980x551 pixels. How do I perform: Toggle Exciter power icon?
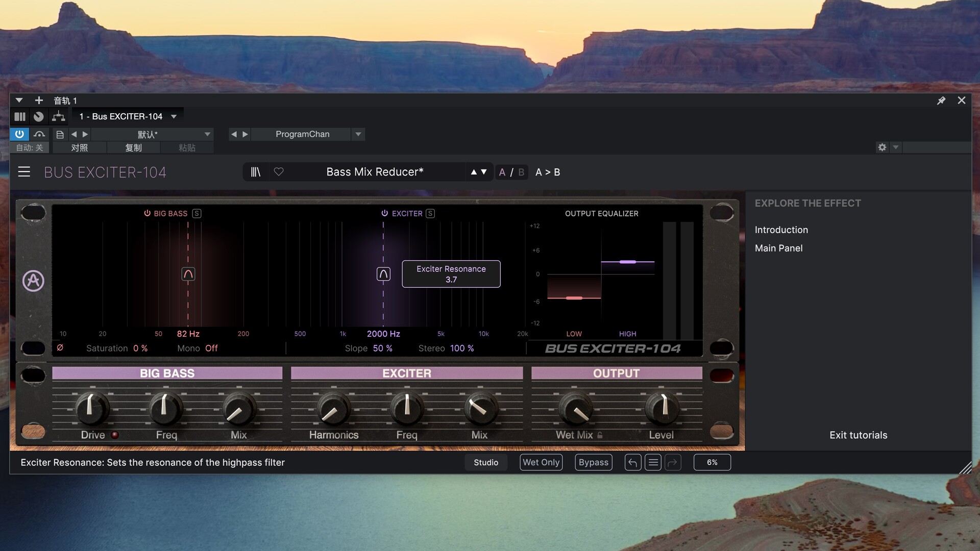[385, 213]
